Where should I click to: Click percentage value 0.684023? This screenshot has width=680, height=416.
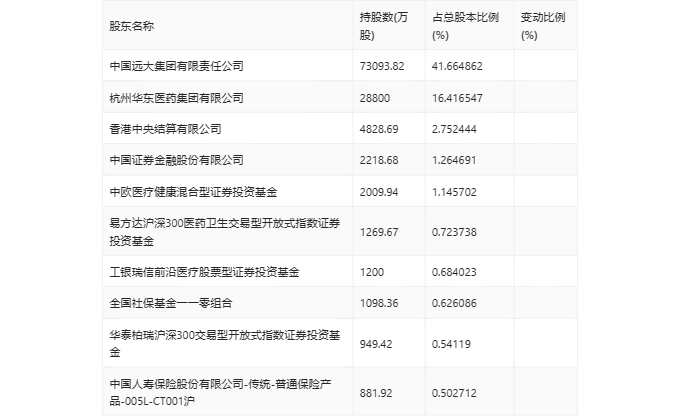tap(454, 272)
